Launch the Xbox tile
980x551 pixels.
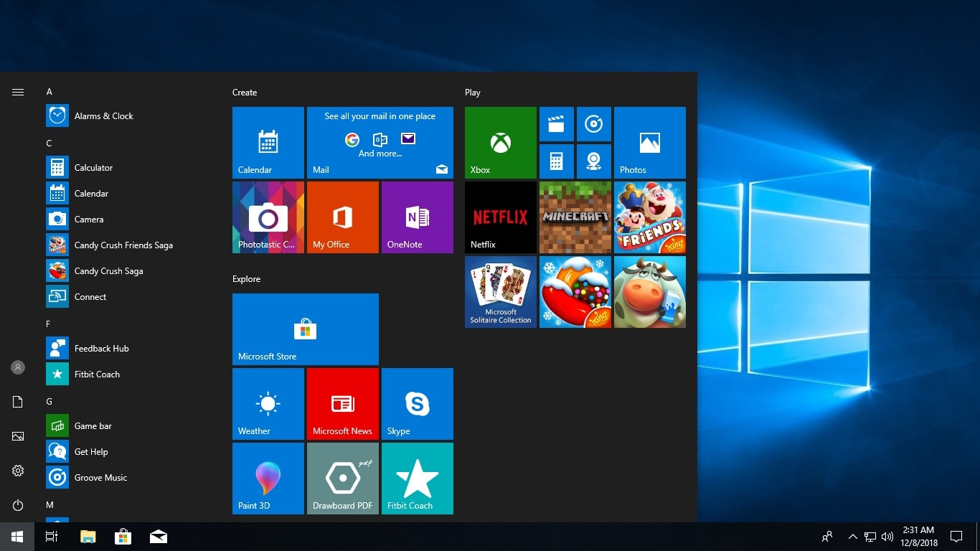501,143
